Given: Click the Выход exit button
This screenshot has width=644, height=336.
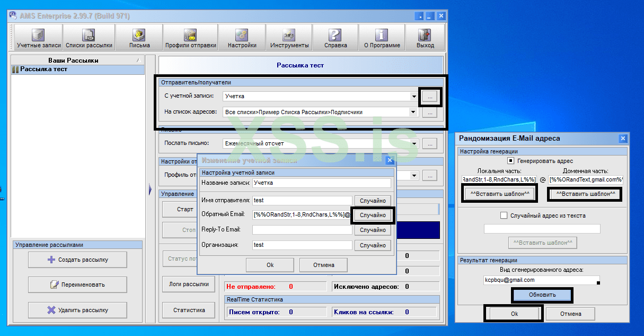Looking at the screenshot, I should point(425,37).
